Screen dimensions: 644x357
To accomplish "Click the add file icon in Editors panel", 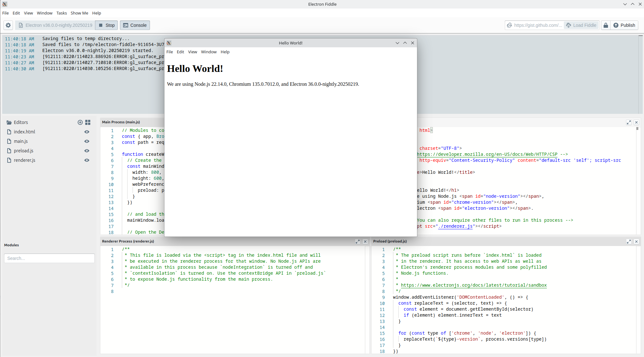I will pos(80,122).
